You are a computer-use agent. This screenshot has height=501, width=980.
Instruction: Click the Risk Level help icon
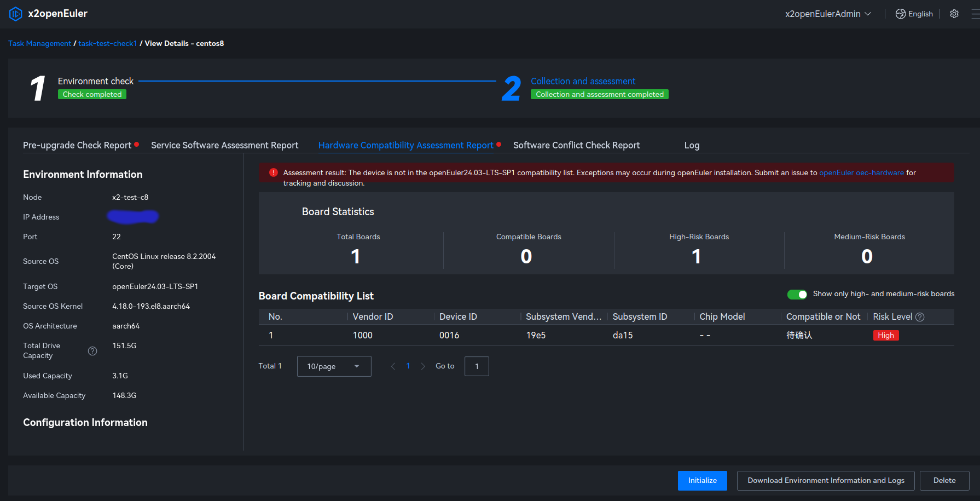click(x=920, y=317)
